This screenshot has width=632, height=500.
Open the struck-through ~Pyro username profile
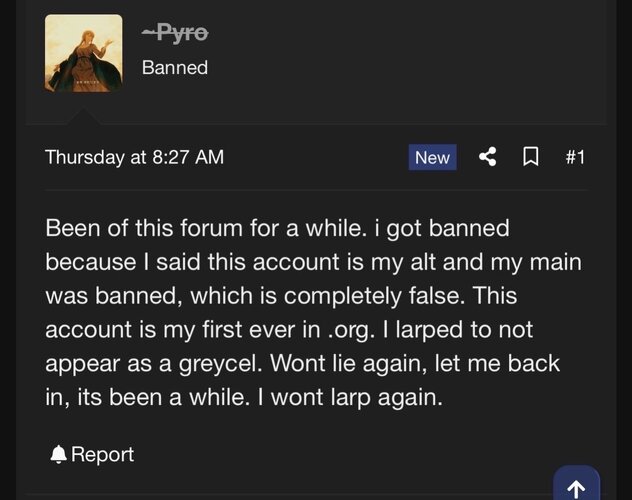tap(175, 32)
